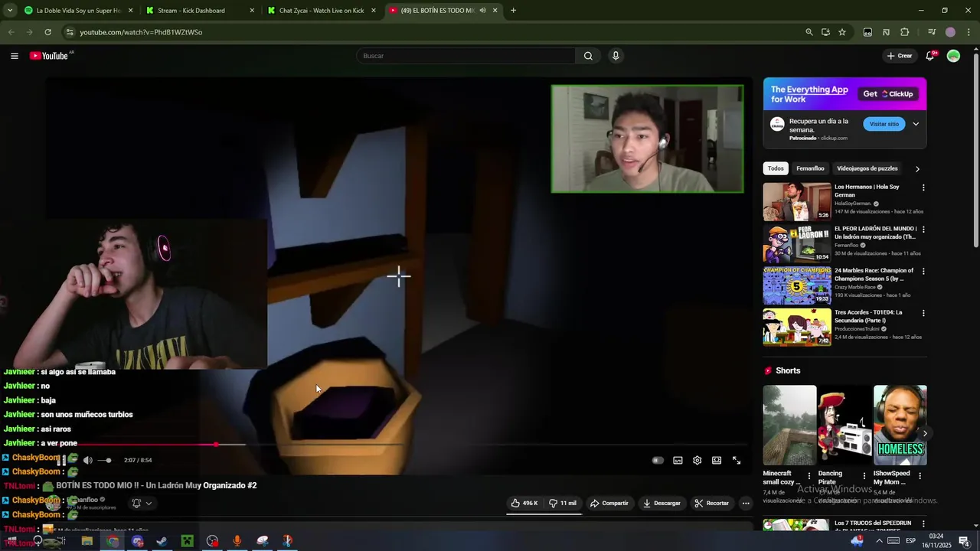Open Chrome media controls icon
This screenshot has width=980, height=551.
point(932,32)
